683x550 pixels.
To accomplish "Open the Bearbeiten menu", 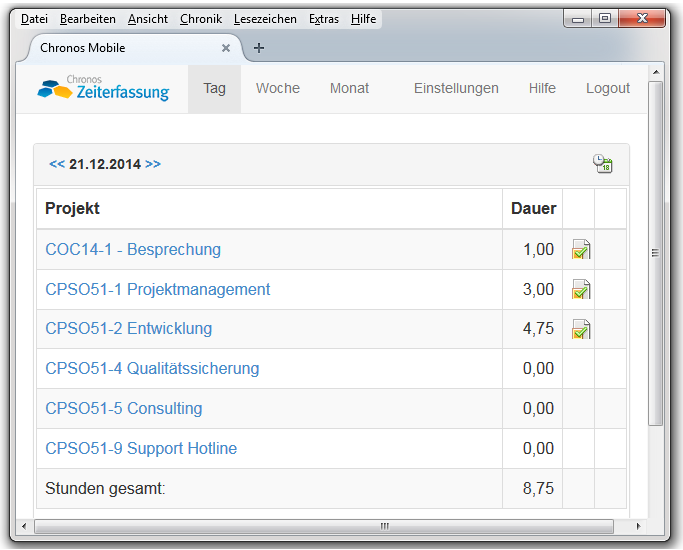I will point(88,19).
